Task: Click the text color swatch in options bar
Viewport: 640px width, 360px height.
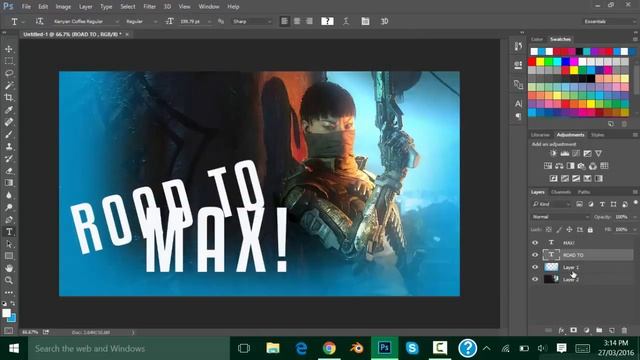Action: (x=327, y=21)
